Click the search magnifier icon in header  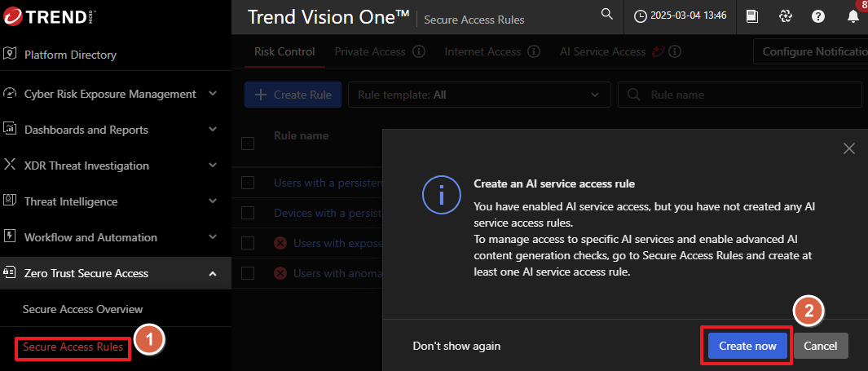pos(606,15)
